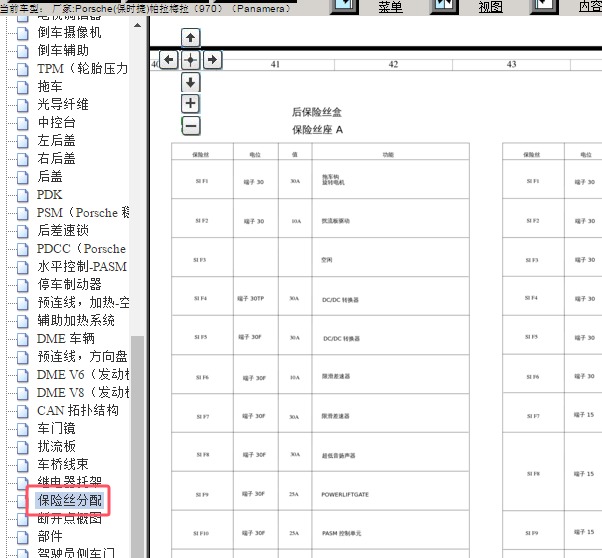Open 后差速锁 tree entry

coord(63,230)
